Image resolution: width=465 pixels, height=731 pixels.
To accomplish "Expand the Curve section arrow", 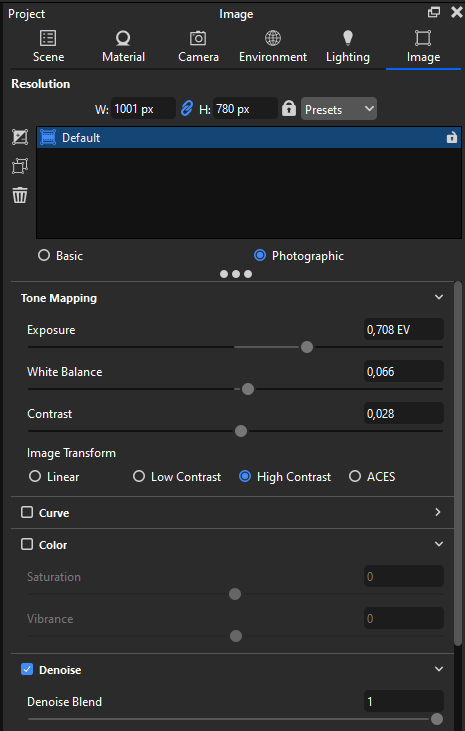I will (x=437, y=512).
